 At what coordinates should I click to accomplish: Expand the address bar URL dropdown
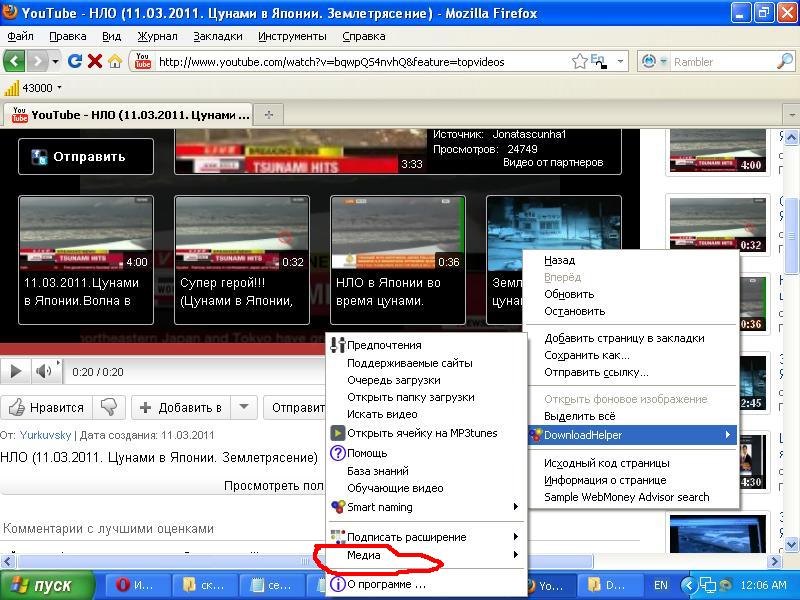click(x=620, y=62)
